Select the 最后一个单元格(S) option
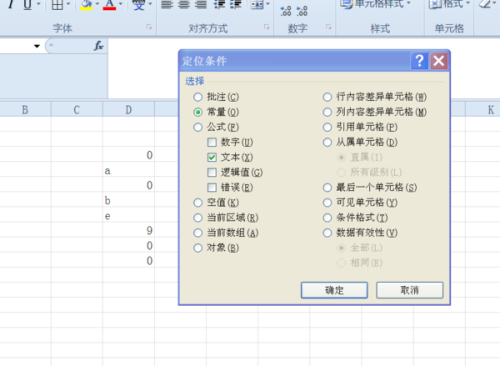The width and height of the screenshot is (500, 366). click(370, 187)
